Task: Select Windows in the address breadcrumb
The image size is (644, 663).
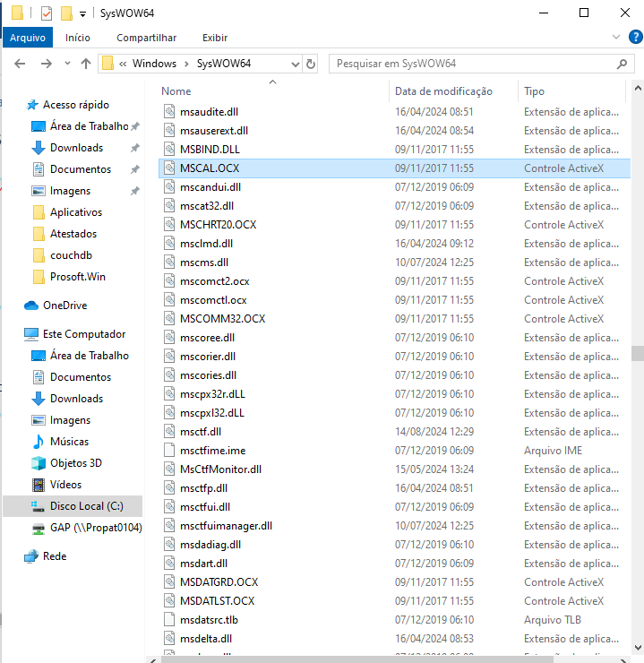Action: click(x=154, y=64)
